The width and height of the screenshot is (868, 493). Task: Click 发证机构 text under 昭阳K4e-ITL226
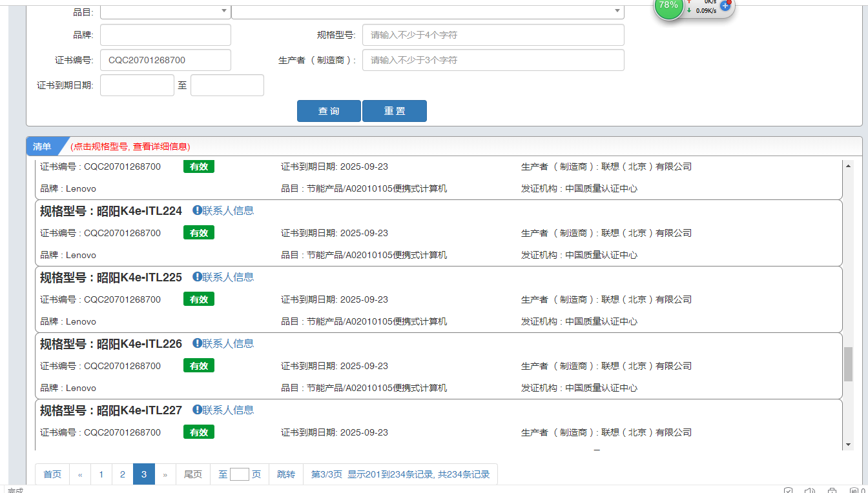click(x=579, y=388)
